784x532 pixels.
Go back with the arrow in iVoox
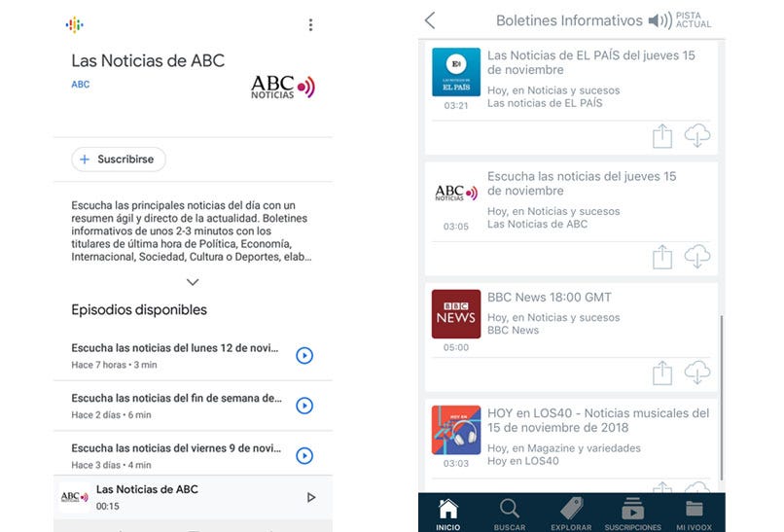point(430,20)
